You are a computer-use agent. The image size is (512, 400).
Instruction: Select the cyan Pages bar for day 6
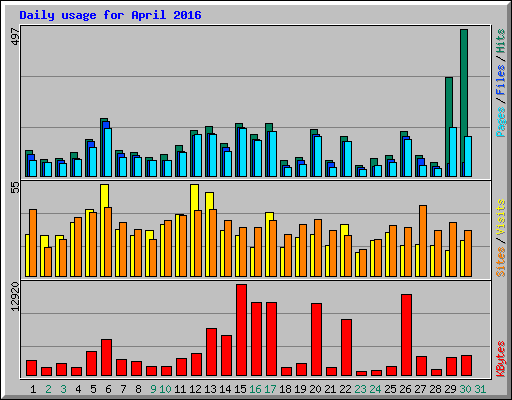pos(108,152)
